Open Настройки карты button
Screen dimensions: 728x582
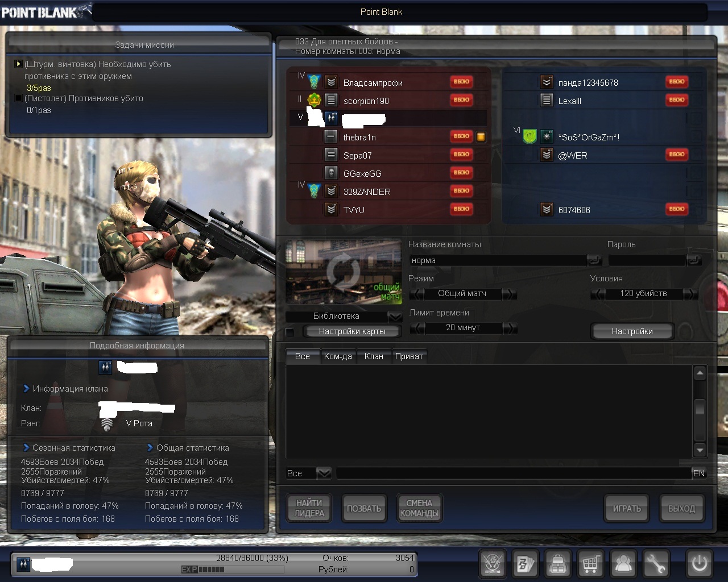[352, 331]
